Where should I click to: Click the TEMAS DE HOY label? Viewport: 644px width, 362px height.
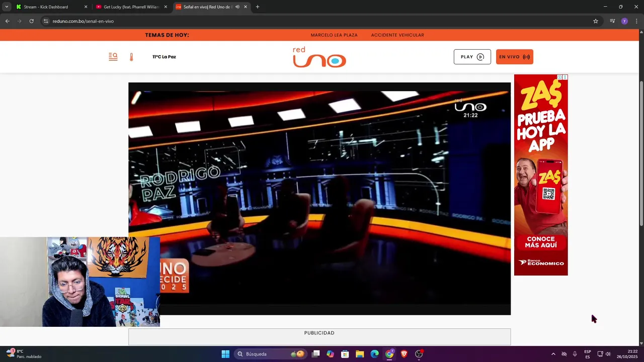point(167,35)
